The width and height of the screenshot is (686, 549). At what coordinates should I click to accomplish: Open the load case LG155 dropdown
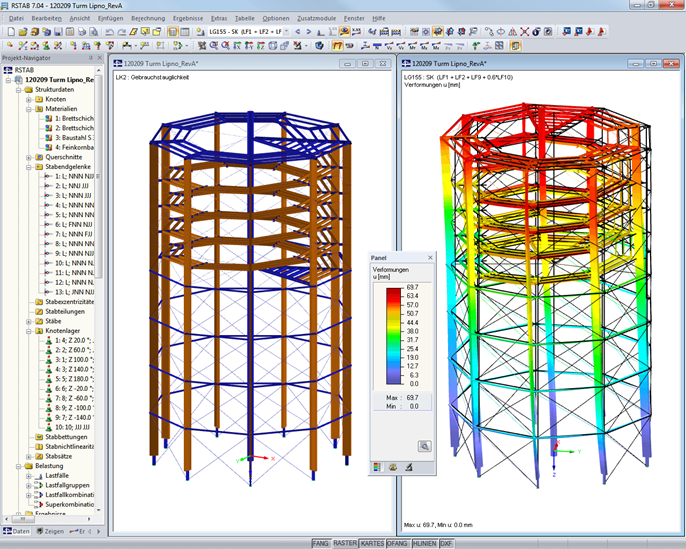286,32
